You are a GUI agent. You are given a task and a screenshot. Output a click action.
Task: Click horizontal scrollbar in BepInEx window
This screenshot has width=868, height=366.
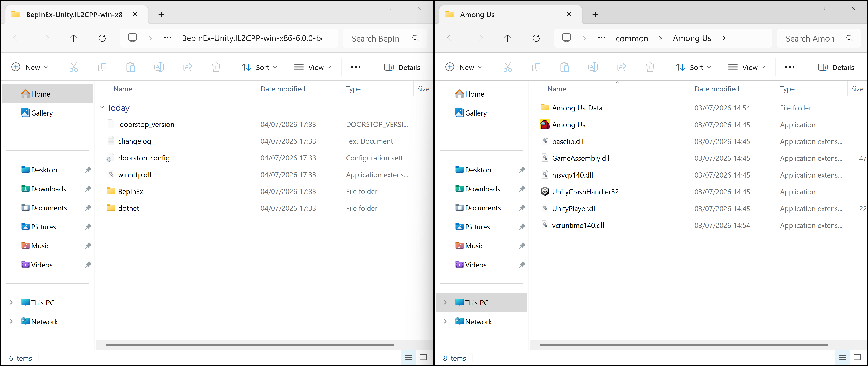pyautogui.click(x=250, y=345)
